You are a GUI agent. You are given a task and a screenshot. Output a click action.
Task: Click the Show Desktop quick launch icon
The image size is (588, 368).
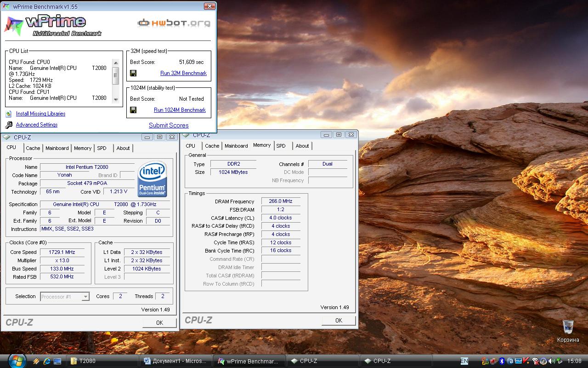click(x=57, y=361)
